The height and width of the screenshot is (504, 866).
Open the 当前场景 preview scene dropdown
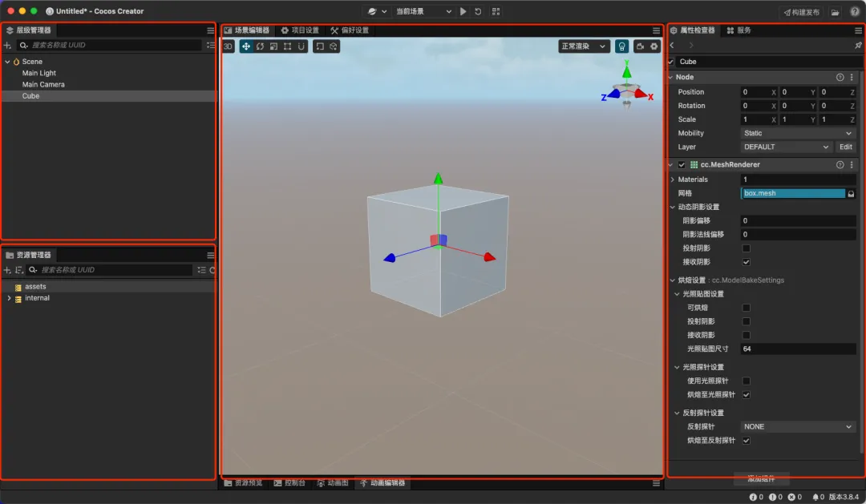[423, 11]
